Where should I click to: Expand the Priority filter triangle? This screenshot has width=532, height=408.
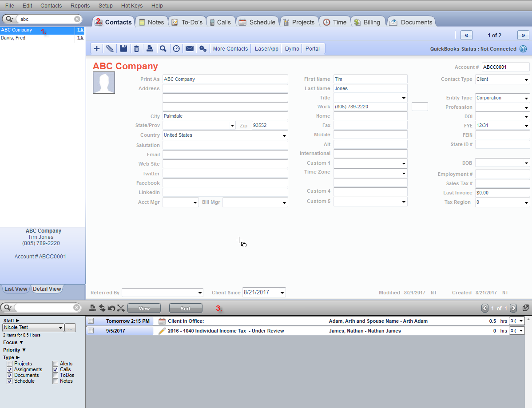point(24,350)
